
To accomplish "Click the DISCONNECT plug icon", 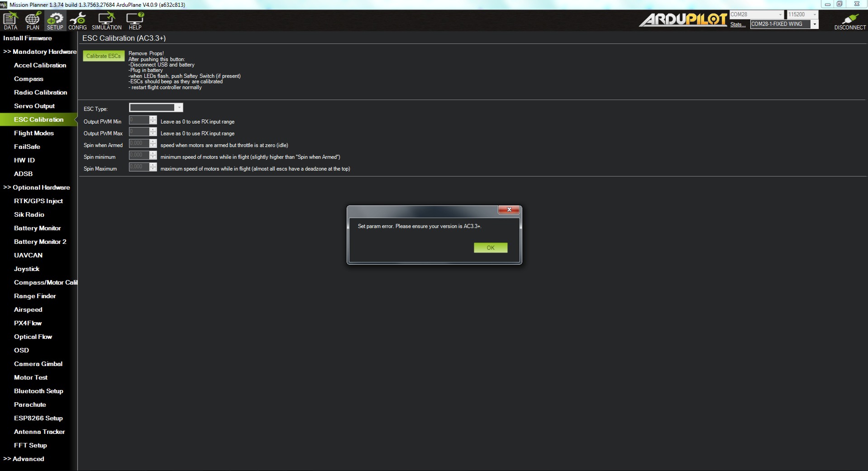I will click(x=849, y=21).
